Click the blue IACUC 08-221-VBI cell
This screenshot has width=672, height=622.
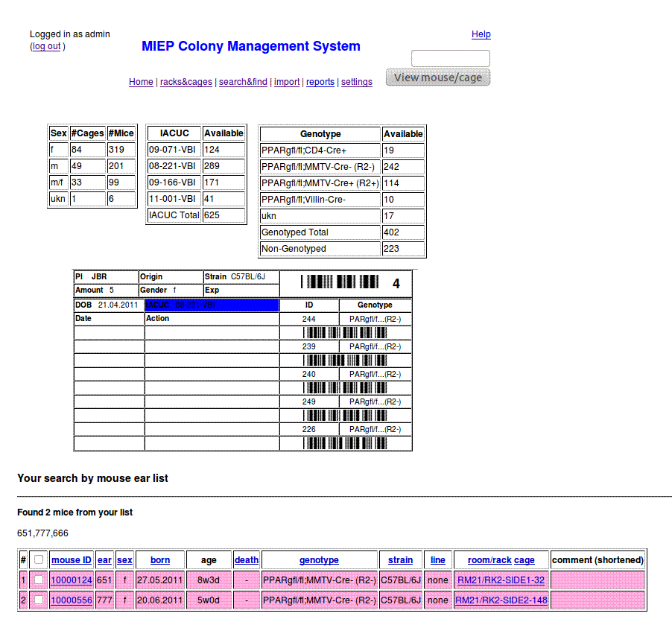pyautogui.click(x=212, y=305)
